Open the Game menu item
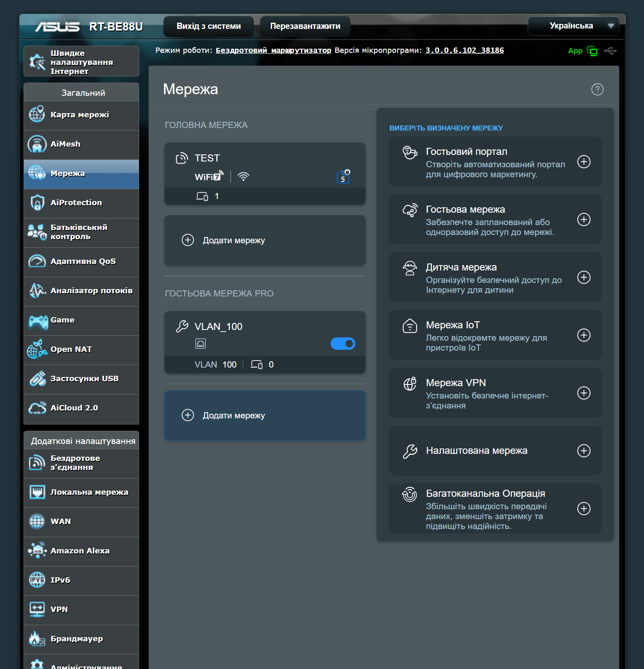 coord(81,320)
